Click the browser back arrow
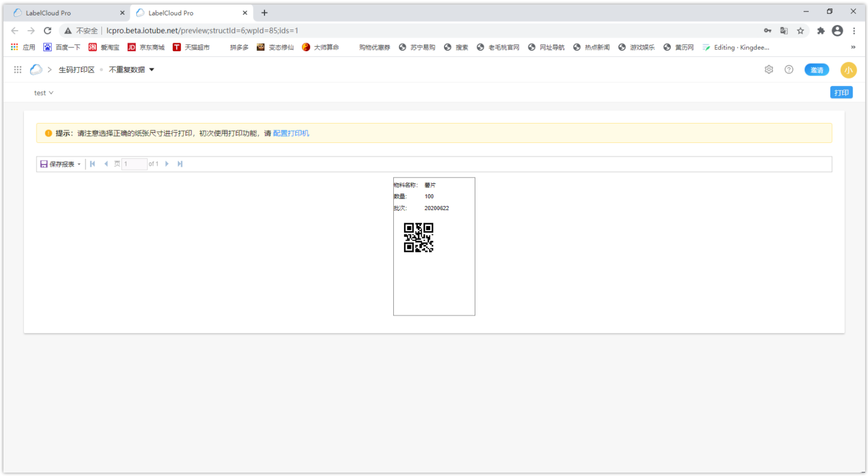 [15, 31]
